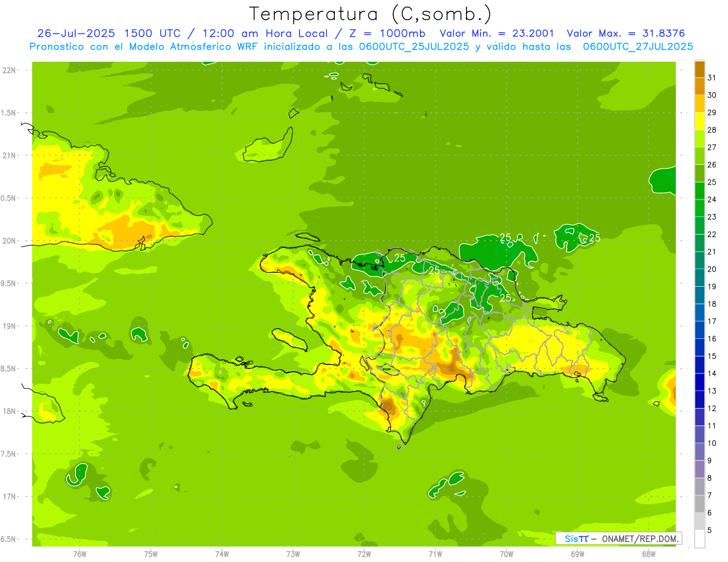Viewport: 728px width, 562px height.
Task: Select the "26-Jul-2025 1500 UTC" timestamp text
Action: (x=109, y=33)
